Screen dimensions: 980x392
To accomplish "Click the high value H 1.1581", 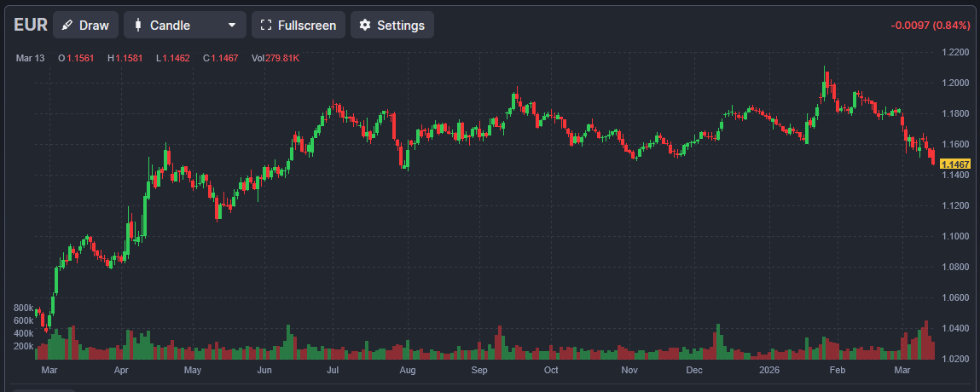I will point(125,58).
